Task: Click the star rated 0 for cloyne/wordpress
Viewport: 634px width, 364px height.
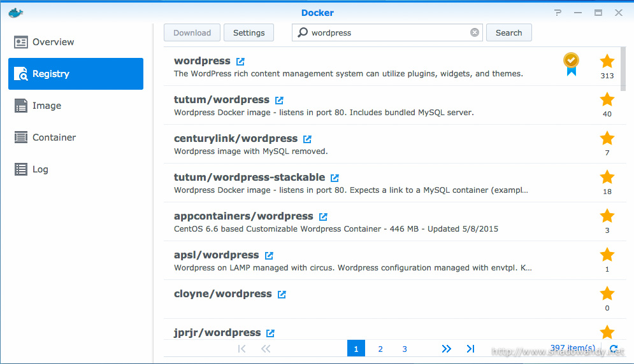Action: pos(607,294)
